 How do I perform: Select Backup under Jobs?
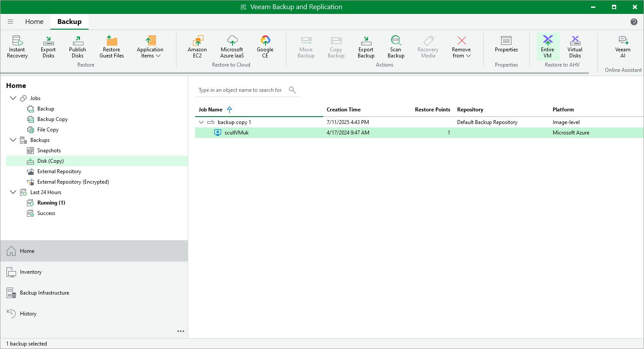point(46,109)
